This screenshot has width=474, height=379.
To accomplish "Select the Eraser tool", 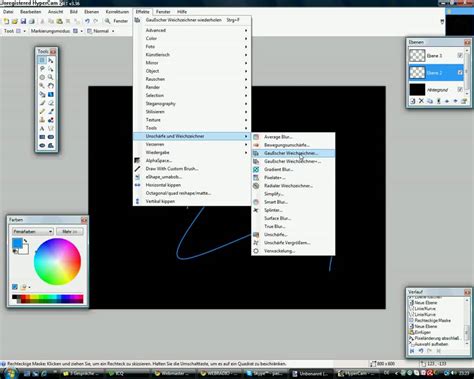I will 51,103.
